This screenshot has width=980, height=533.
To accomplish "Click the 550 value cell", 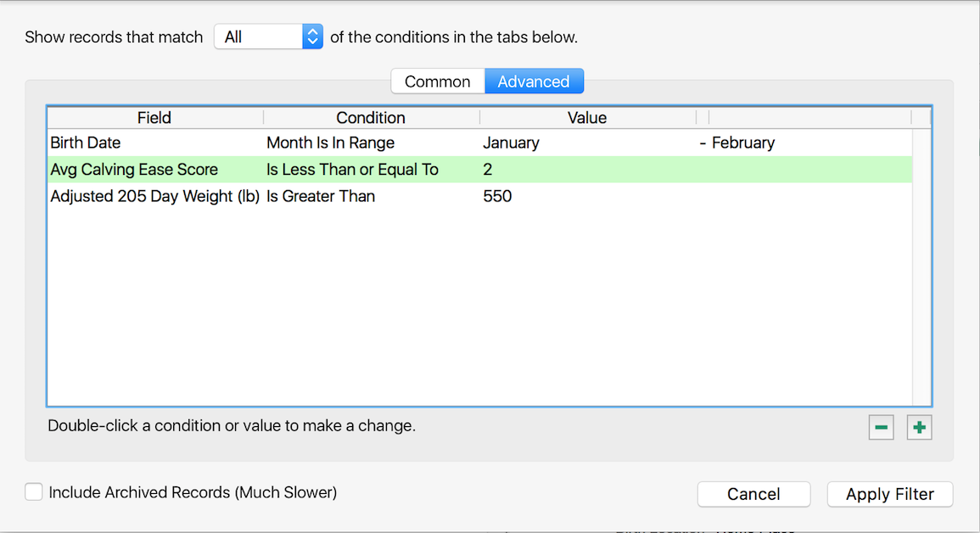I will click(x=497, y=196).
